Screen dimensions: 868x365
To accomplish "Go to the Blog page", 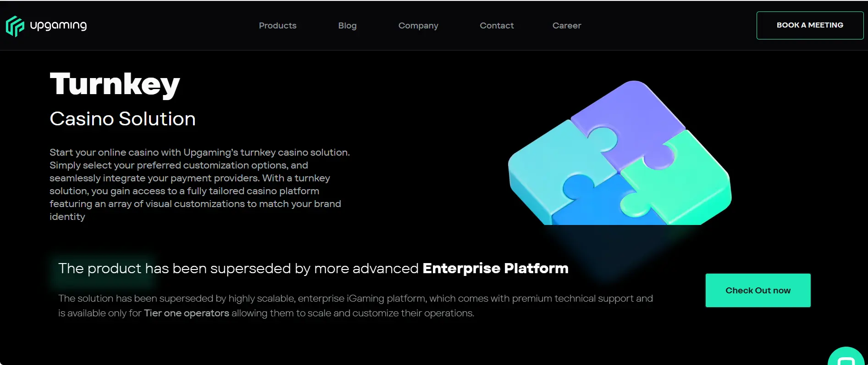I will click(x=347, y=26).
